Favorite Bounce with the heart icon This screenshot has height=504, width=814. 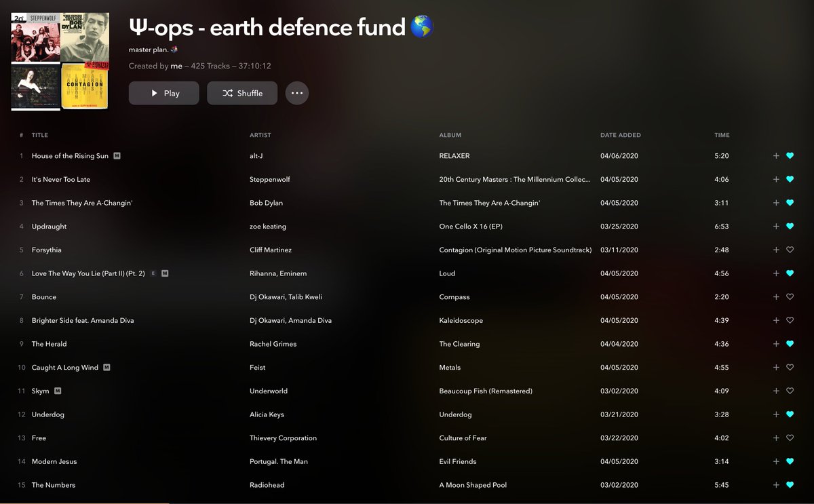coord(790,297)
